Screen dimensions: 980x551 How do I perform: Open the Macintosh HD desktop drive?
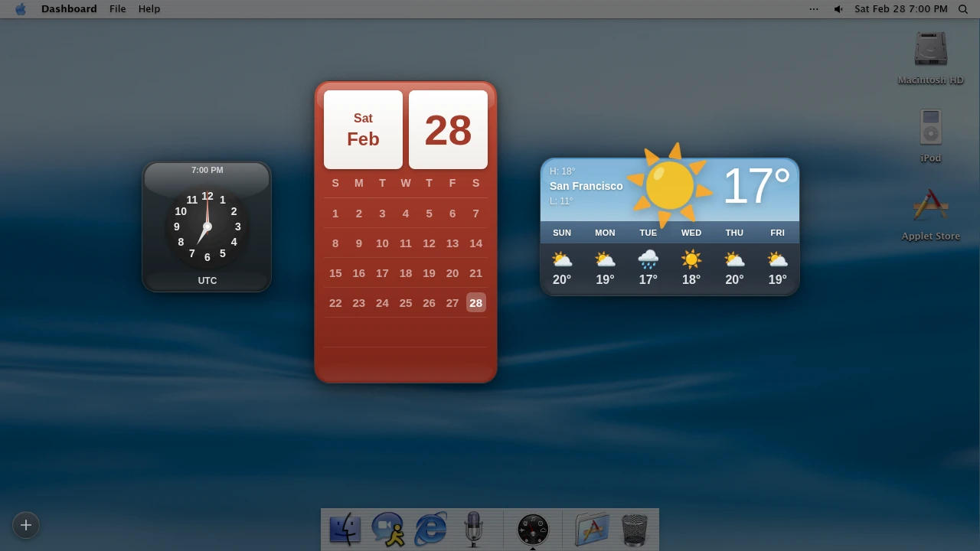(x=931, y=49)
